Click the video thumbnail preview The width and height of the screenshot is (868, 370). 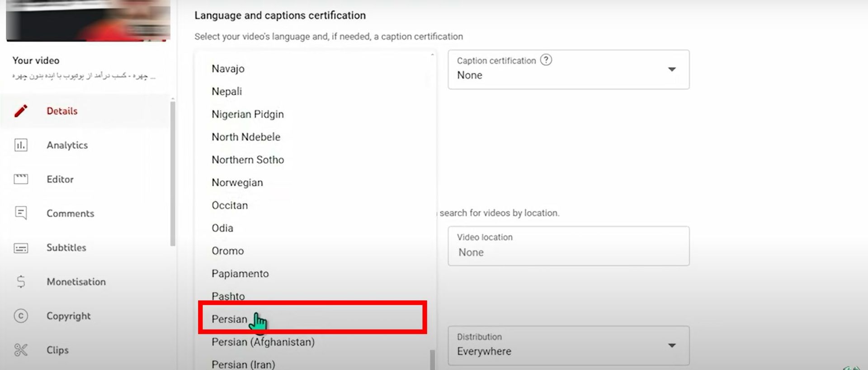point(88,20)
